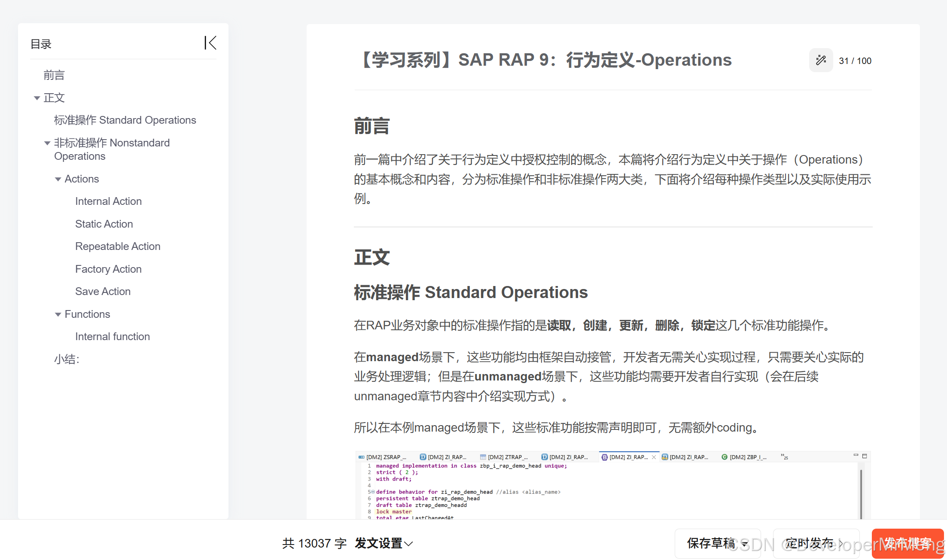
Task: Go to 标准操作 Standard Operations outline link
Action: click(x=125, y=120)
